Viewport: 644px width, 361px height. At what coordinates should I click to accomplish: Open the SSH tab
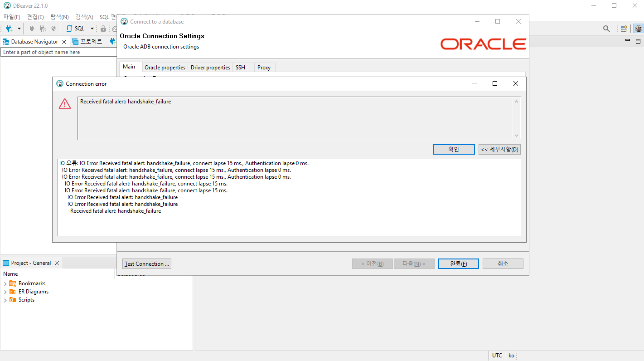click(x=240, y=67)
